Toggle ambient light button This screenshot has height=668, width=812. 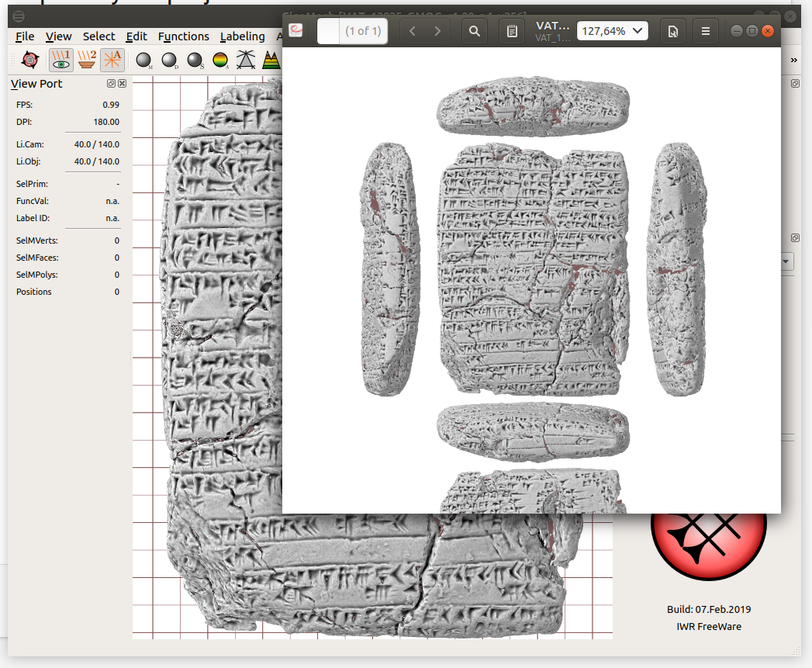tap(112, 60)
